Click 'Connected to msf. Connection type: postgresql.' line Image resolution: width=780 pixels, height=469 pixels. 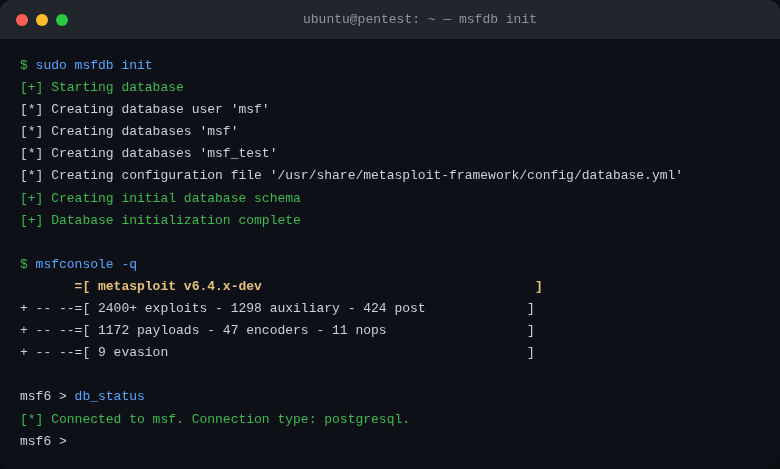pos(214,419)
